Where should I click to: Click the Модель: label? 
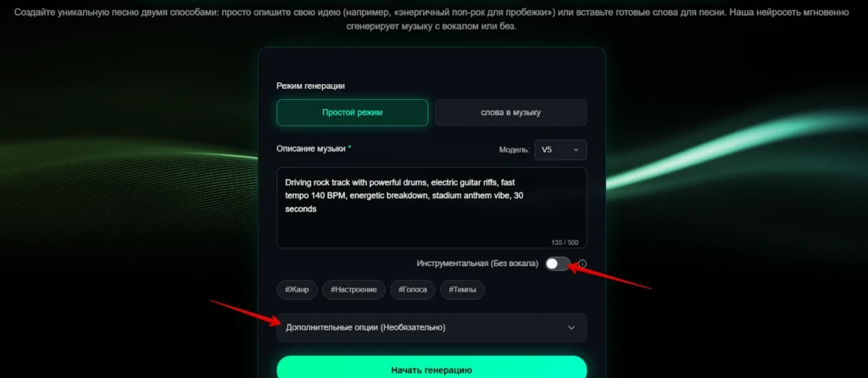(x=515, y=150)
